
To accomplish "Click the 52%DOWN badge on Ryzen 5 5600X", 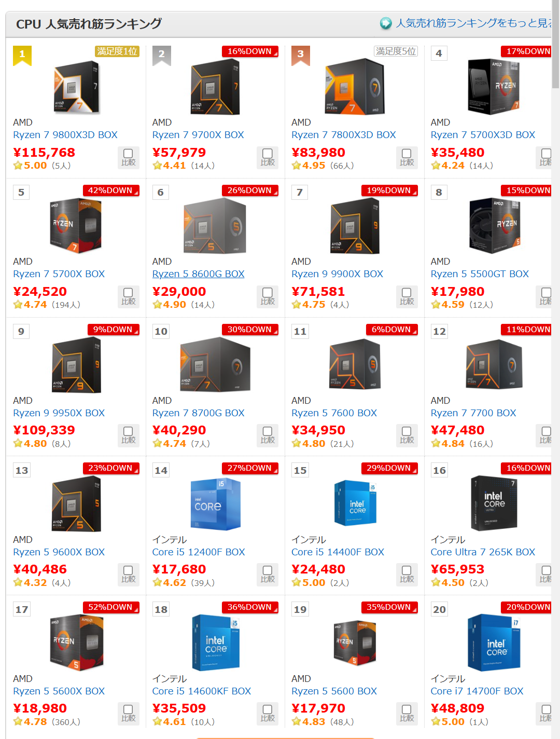I will coord(111,607).
